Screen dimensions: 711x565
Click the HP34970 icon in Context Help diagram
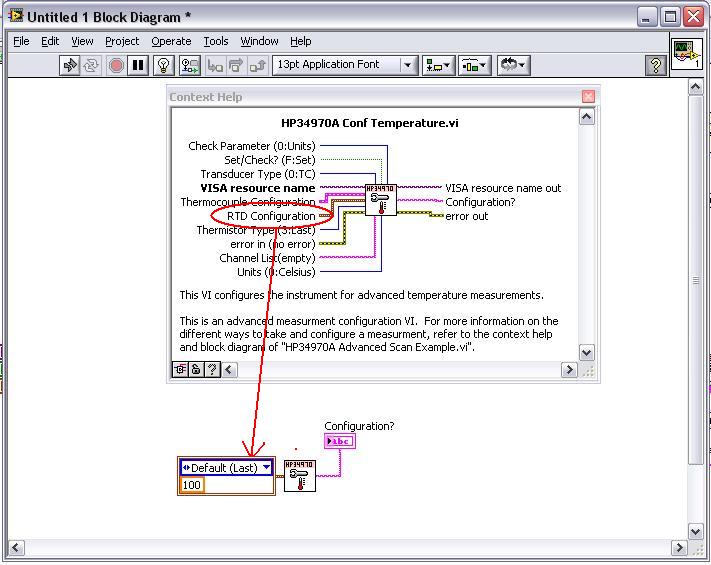[381, 200]
